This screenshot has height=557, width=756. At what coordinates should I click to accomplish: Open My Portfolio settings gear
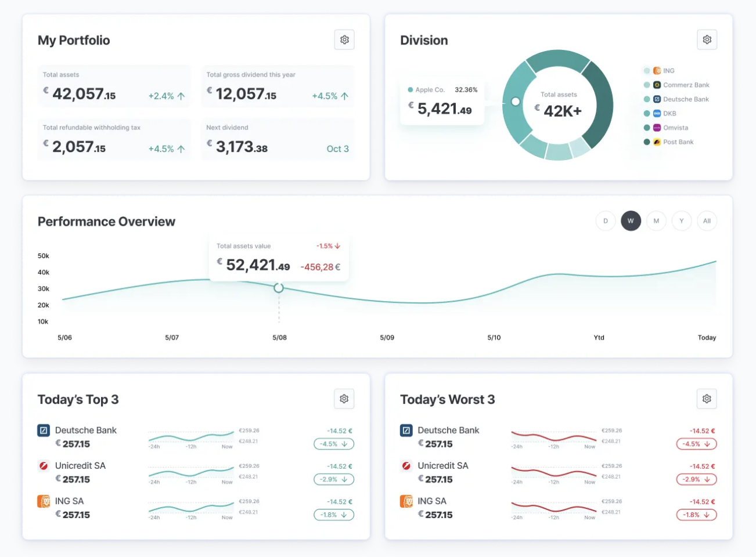(344, 39)
